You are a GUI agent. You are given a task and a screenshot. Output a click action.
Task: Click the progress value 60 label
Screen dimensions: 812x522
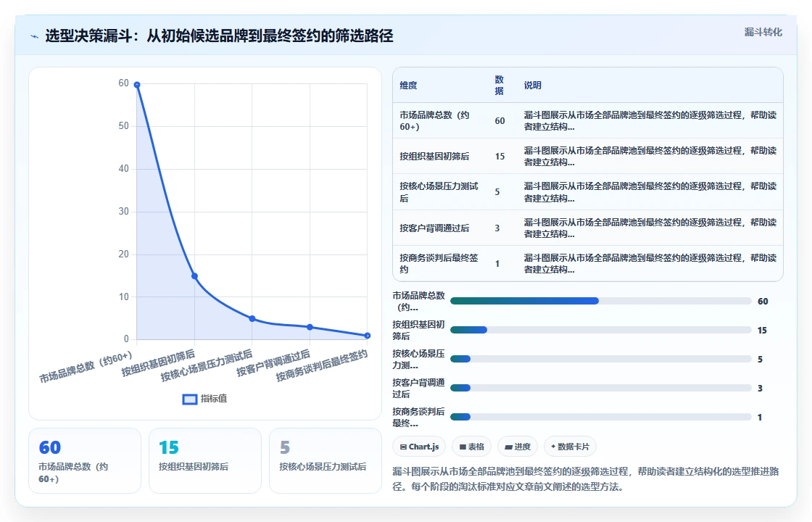763,302
